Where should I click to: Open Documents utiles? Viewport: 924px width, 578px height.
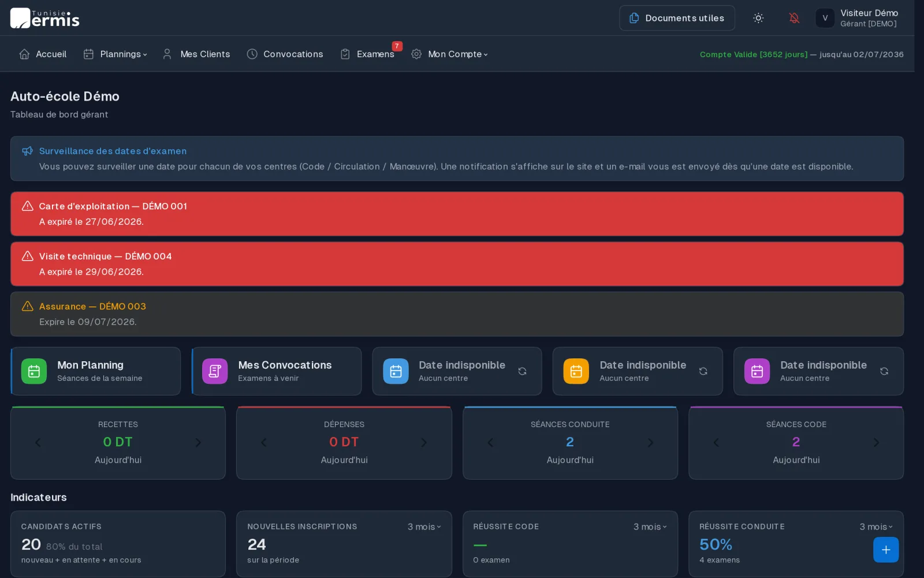(677, 18)
